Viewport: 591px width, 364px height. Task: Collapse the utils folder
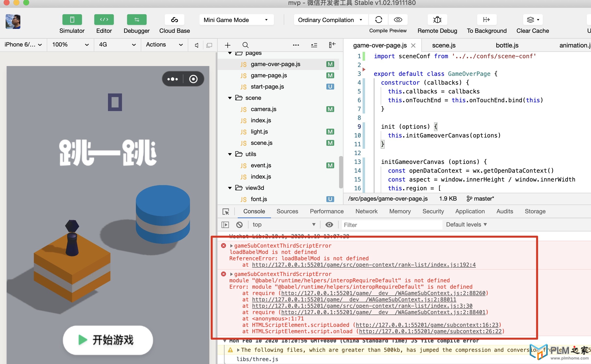click(x=230, y=154)
